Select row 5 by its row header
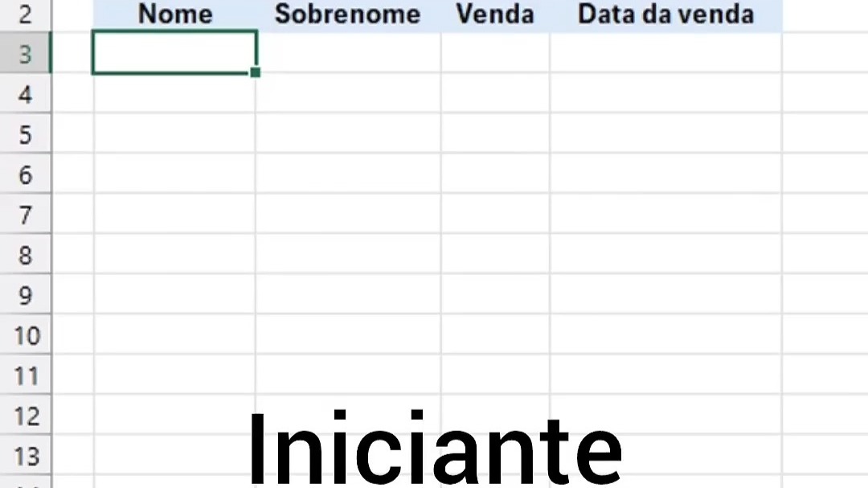The height and width of the screenshot is (488, 868). click(x=26, y=133)
